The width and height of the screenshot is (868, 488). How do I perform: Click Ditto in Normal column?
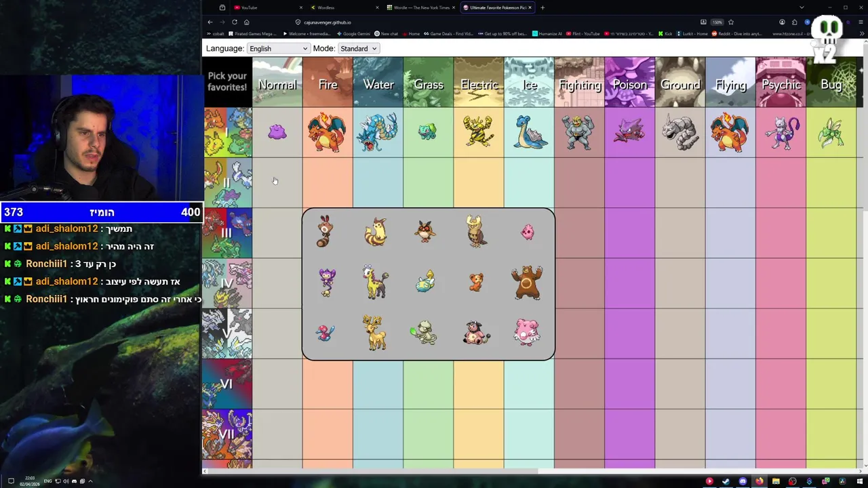point(277,132)
